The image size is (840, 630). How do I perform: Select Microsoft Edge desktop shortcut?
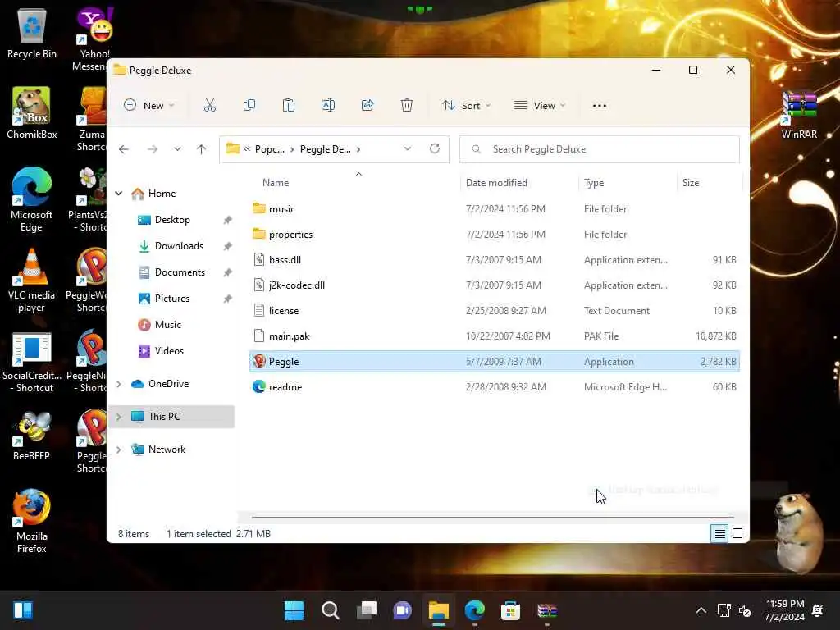[x=32, y=199]
